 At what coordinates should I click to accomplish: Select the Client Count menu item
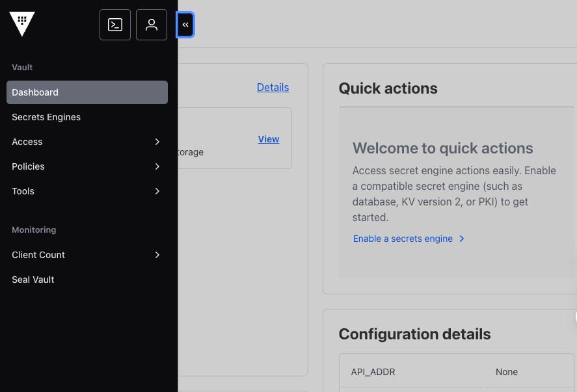87,255
